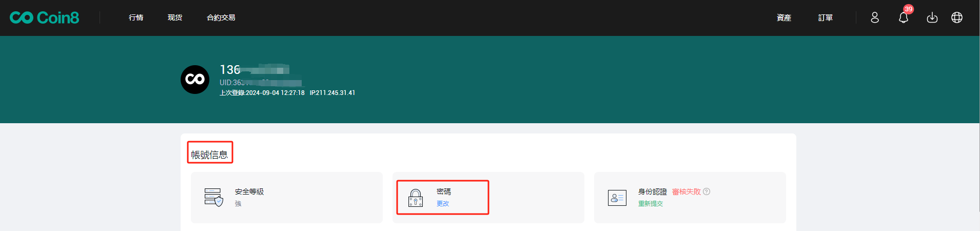Screen dimensions: 980x231
Task: Click the round black account avatar
Action: coord(195,80)
